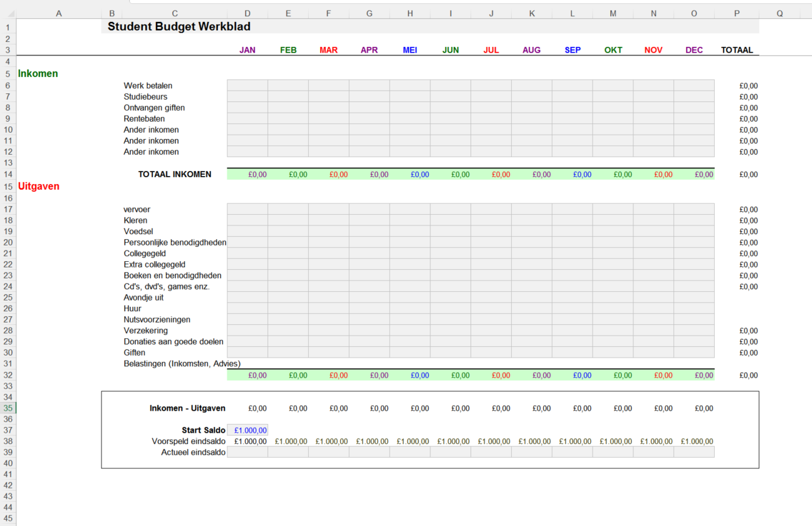
Task: Click the Huur input cell under MEI
Action: [410, 309]
